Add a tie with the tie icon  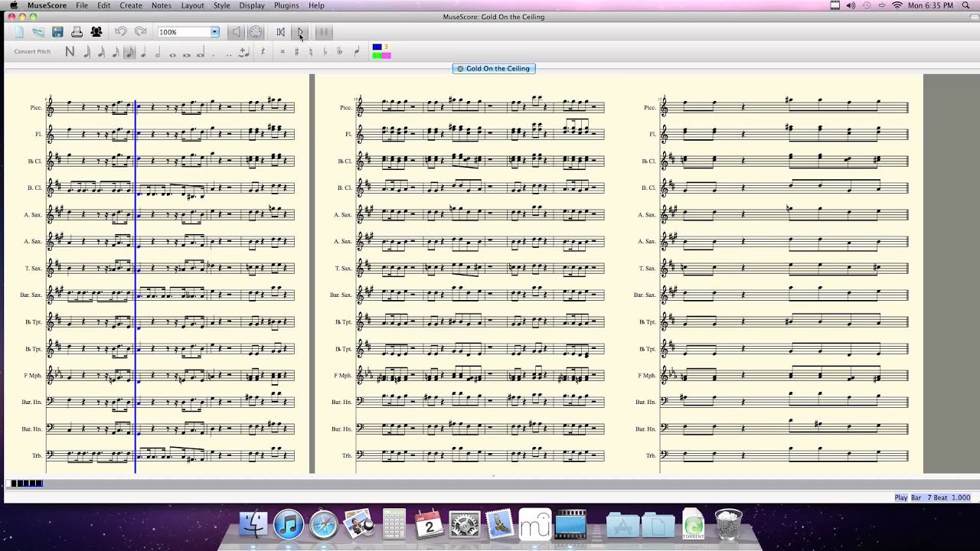(244, 52)
